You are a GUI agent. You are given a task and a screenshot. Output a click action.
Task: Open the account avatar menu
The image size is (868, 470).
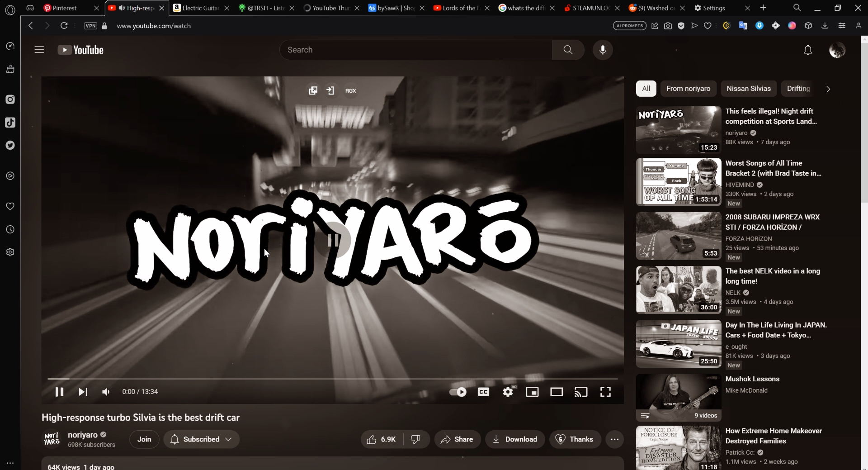pos(837,50)
